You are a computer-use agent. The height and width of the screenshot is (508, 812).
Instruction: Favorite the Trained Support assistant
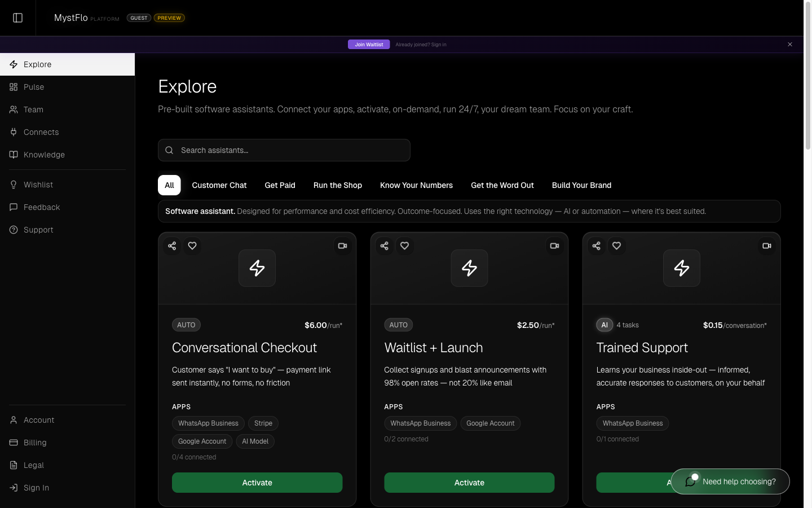pyautogui.click(x=616, y=246)
